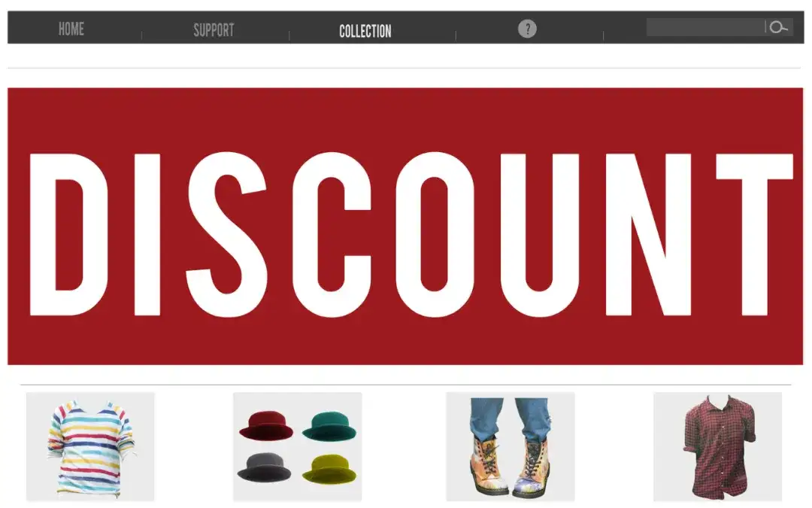Viewport: 812px width, 508px height.
Task: Pick the teal green hat
Action: [x=329, y=425]
